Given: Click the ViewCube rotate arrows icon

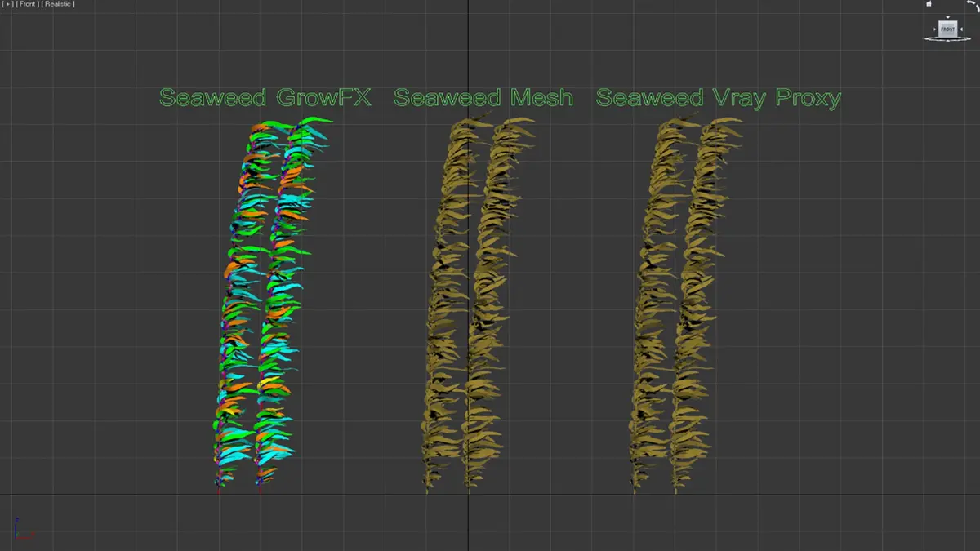Looking at the screenshot, I should pos(973,6).
